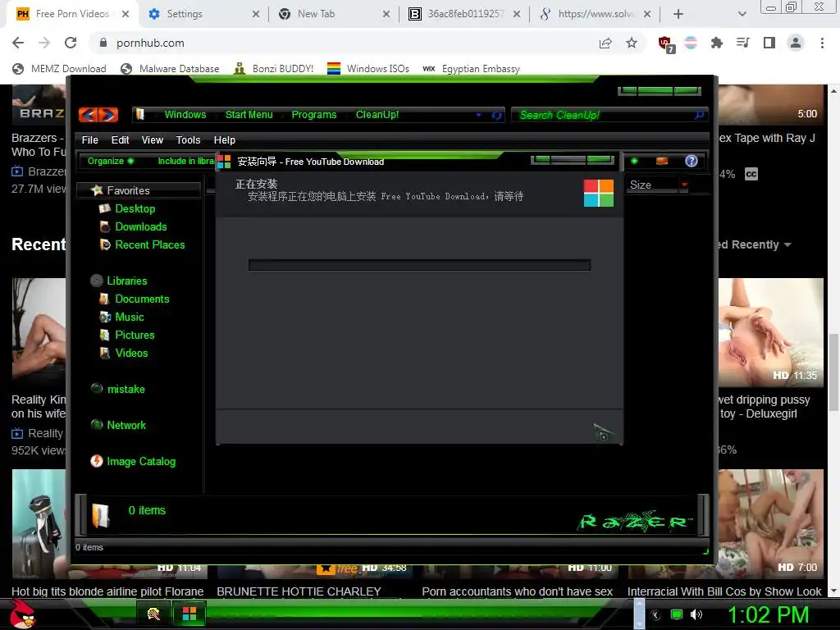Open the Downloads folder in Favorites

point(141,226)
